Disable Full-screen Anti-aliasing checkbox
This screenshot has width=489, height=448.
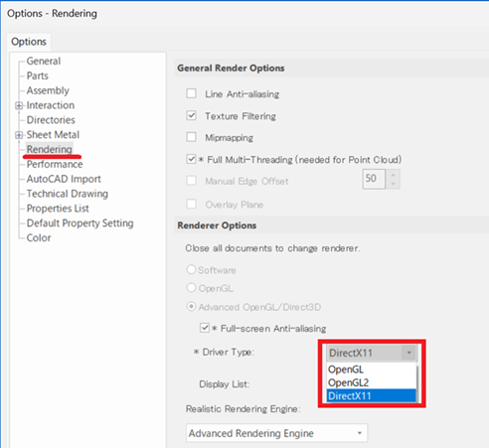point(205,328)
